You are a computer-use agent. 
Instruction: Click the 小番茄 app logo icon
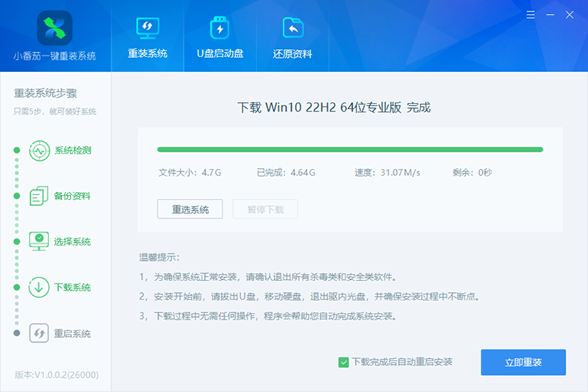tap(54, 28)
